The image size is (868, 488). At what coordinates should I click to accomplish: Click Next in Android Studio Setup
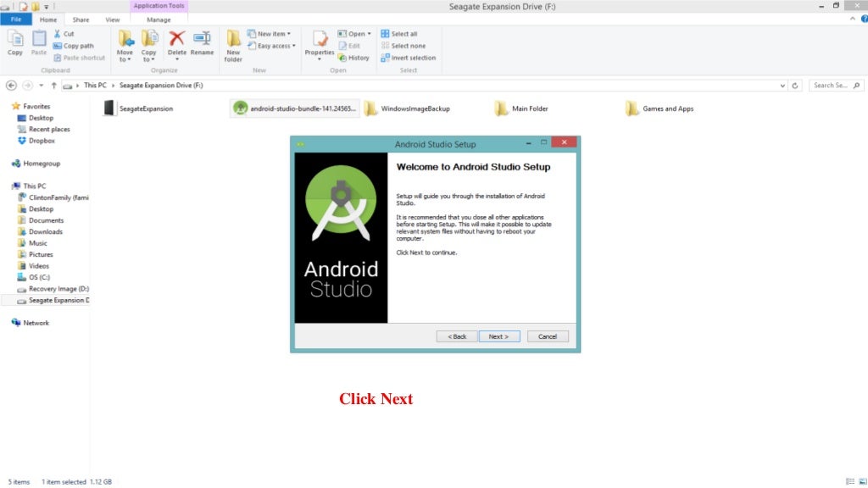498,336
